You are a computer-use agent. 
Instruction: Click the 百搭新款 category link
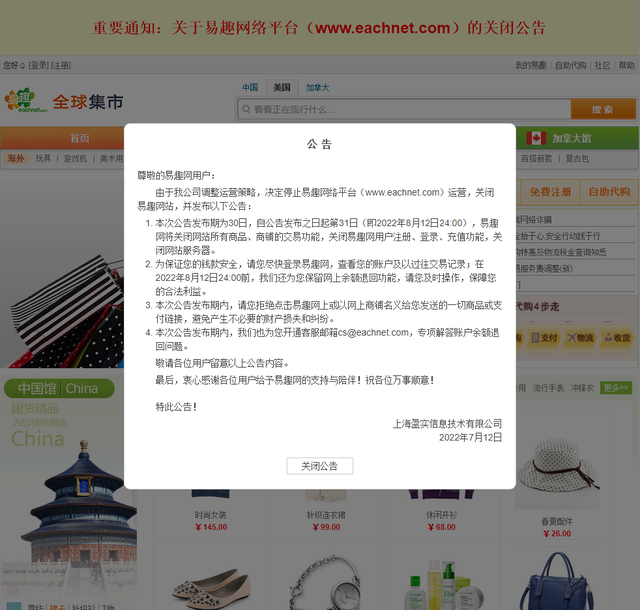tap(536, 158)
